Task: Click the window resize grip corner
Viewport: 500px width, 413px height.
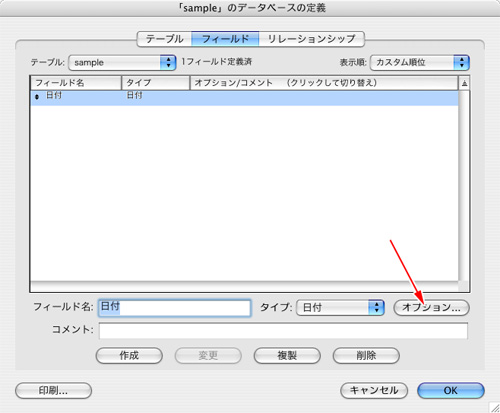Action: [x=495, y=407]
